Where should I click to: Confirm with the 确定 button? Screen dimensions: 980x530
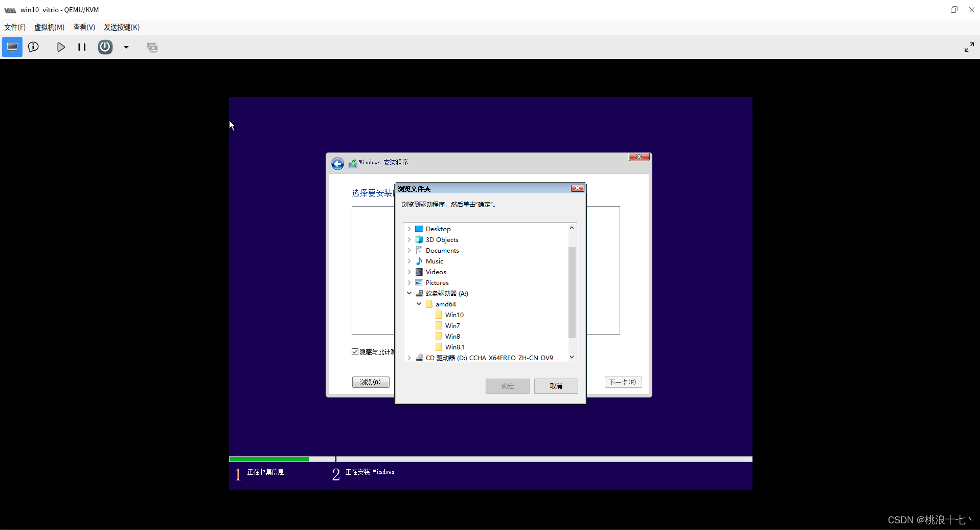click(x=508, y=386)
